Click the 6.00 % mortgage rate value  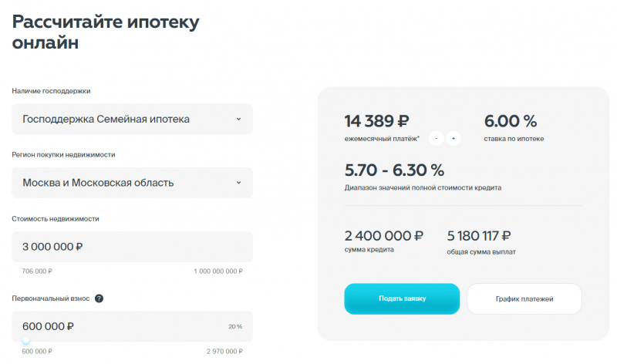[510, 121]
